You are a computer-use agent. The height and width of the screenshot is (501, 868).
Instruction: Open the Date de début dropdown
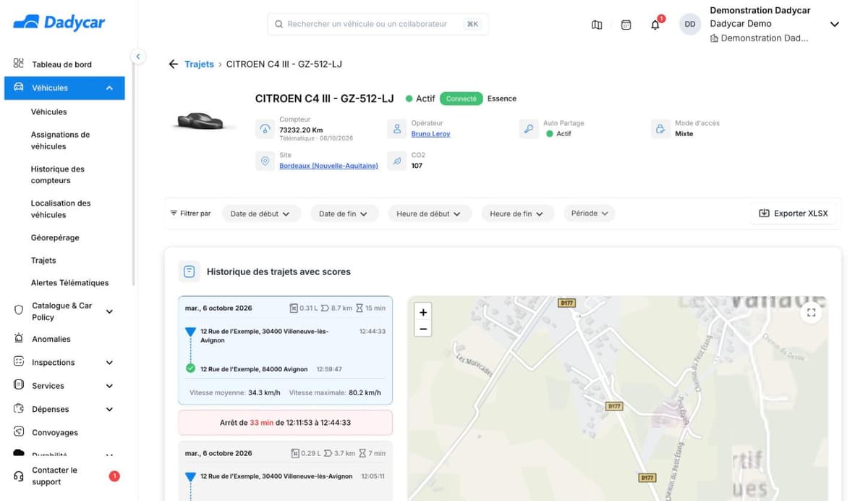click(260, 214)
